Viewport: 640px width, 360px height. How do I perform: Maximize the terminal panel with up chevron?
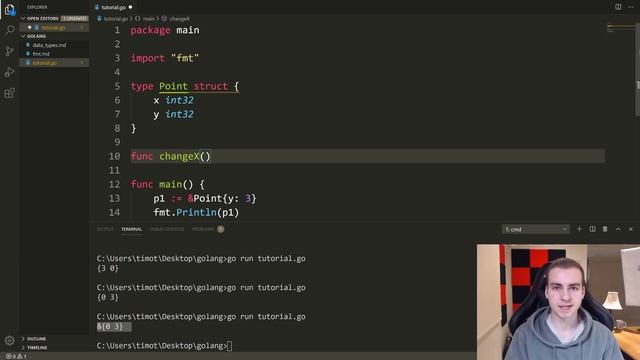618,229
